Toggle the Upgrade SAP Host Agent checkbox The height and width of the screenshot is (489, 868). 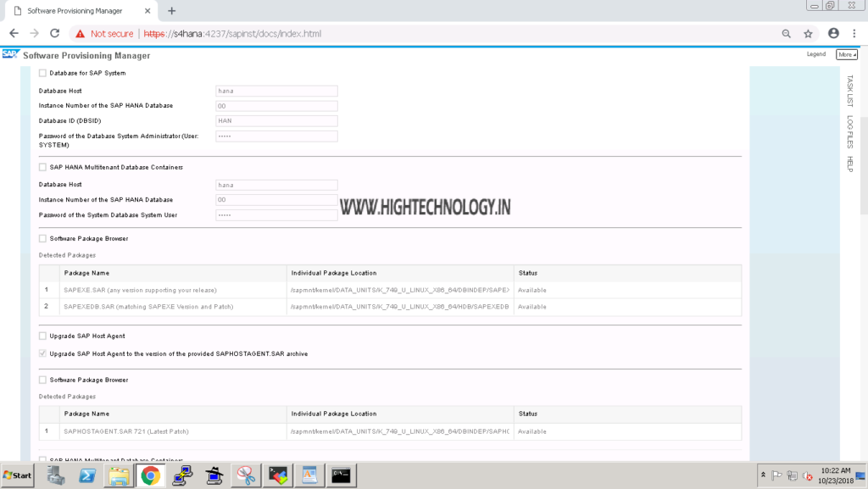[x=42, y=336]
